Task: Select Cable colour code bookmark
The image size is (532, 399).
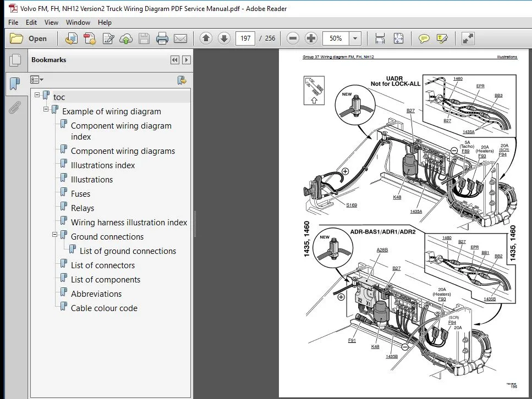Action: [x=104, y=308]
